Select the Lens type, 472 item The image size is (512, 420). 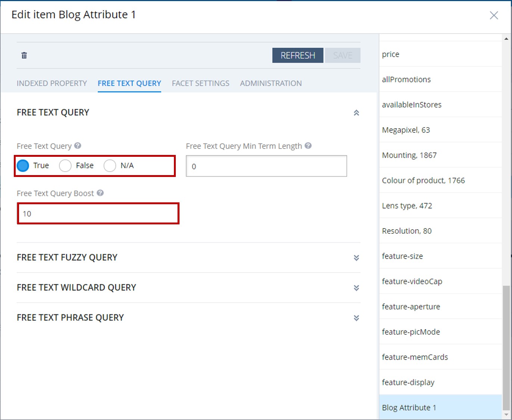click(440, 206)
